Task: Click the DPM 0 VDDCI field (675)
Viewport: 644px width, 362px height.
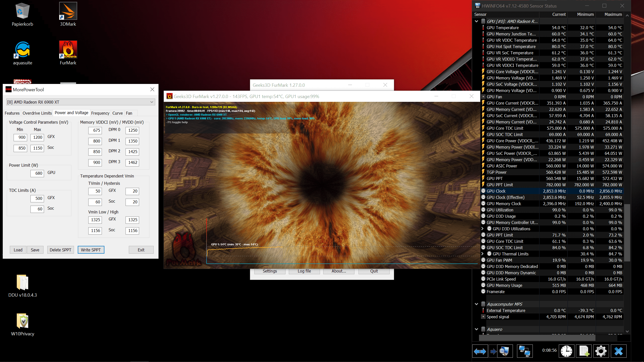Action: (95, 130)
